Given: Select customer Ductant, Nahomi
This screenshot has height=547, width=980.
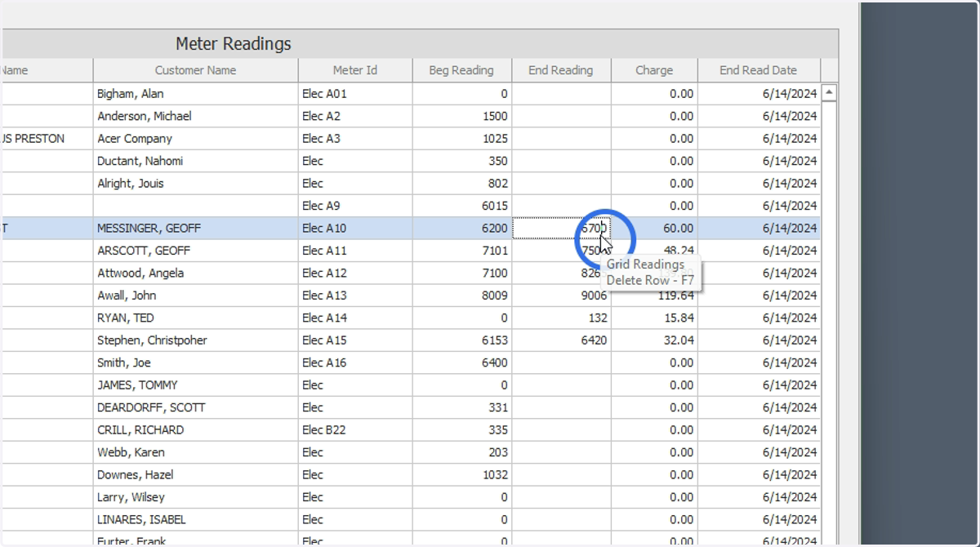Looking at the screenshot, I should [140, 161].
